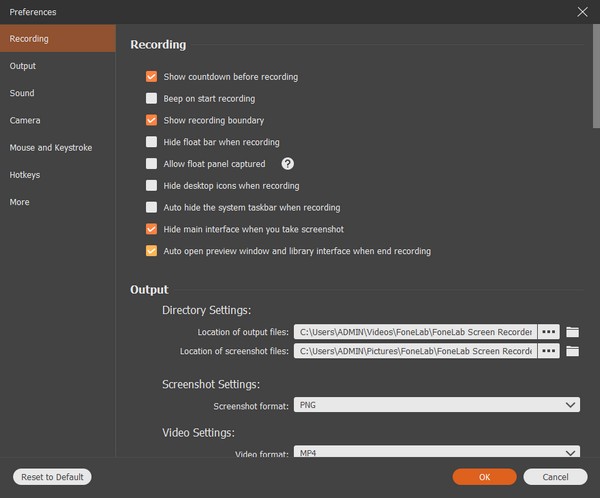Image resolution: width=600 pixels, height=498 pixels.
Task: Browse output files location with ellipsis button
Action: [x=548, y=332]
